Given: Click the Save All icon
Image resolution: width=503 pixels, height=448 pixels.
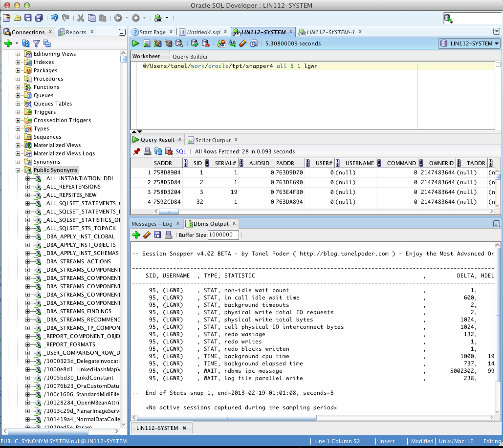Looking at the screenshot, I should 39,18.
